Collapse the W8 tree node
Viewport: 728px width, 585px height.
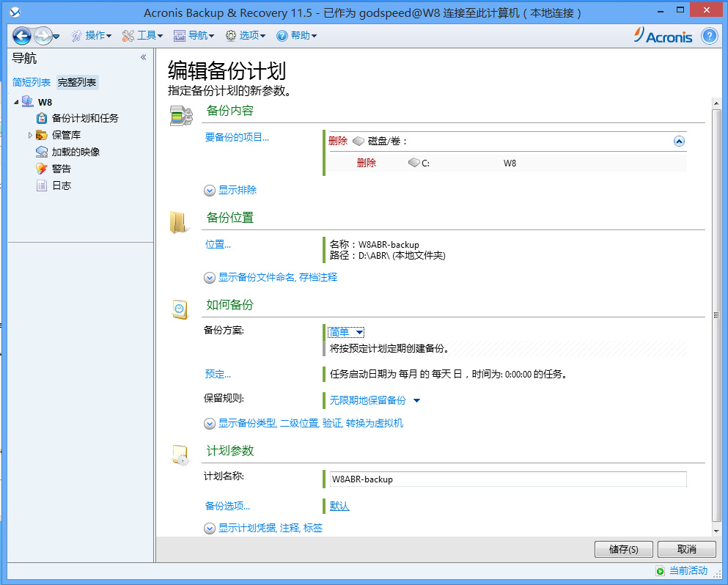16,102
